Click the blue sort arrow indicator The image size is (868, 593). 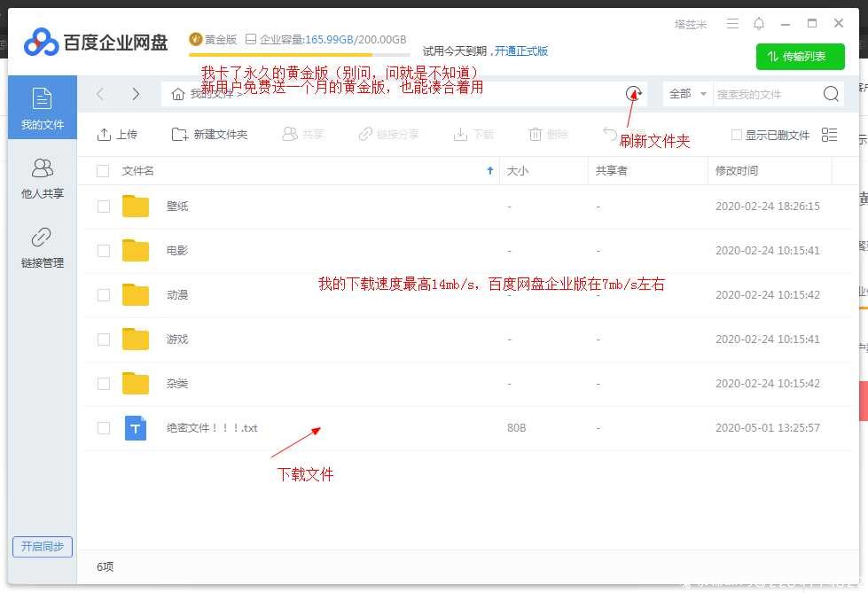point(490,170)
